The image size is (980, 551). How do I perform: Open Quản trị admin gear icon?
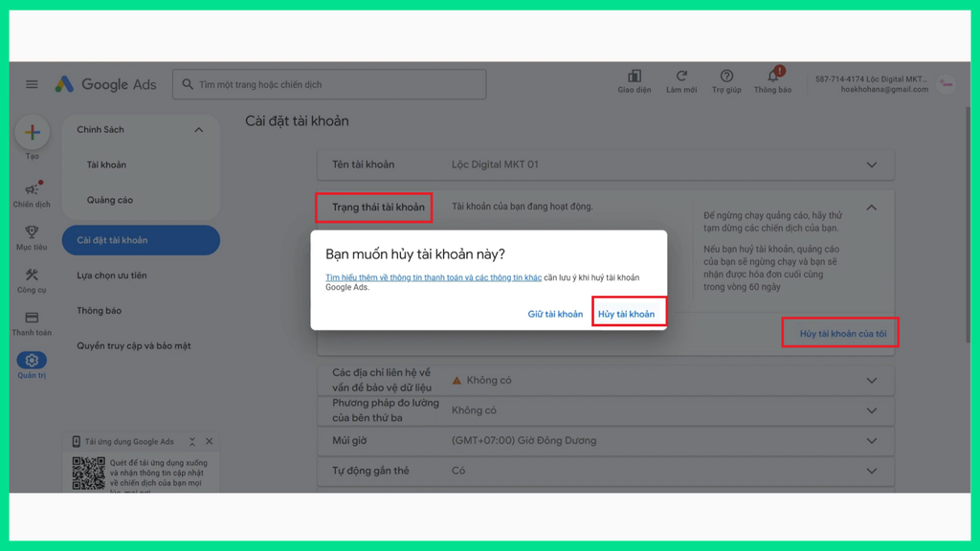(32, 361)
